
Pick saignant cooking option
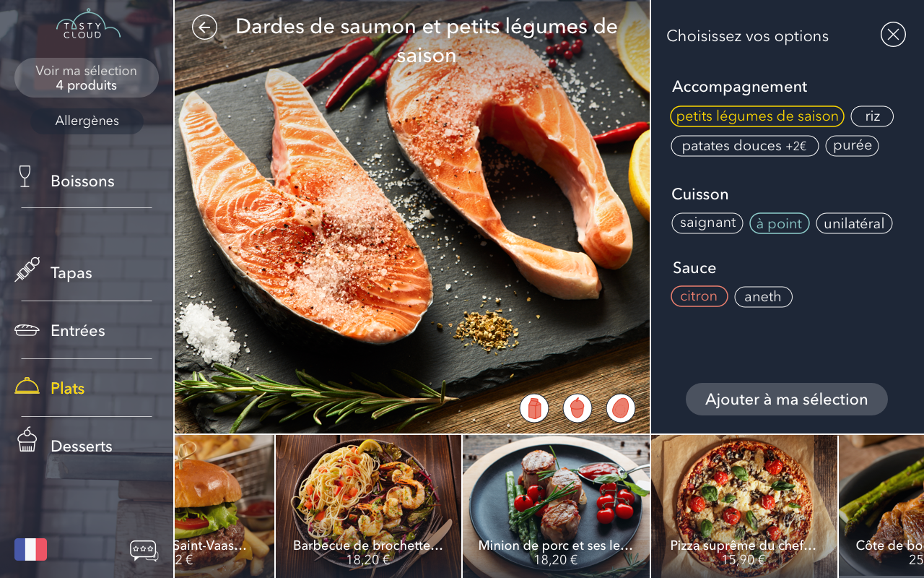click(707, 223)
